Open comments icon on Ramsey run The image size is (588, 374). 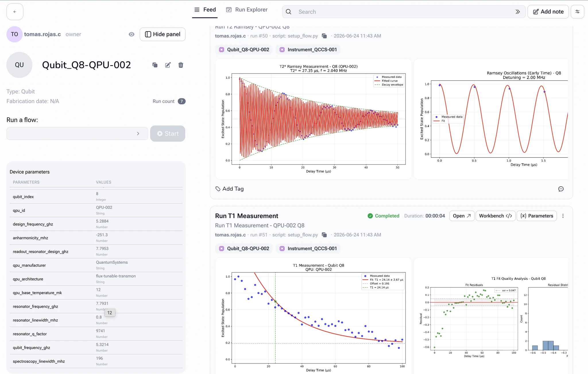561,189
